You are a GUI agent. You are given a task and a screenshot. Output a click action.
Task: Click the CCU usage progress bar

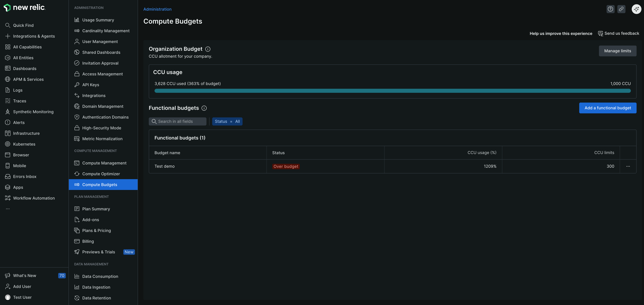[x=392, y=91]
